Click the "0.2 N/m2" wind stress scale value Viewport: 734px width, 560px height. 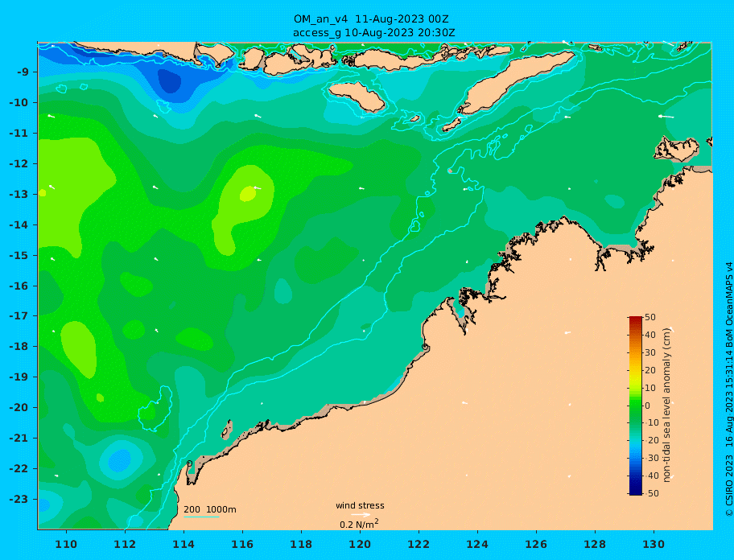[x=359, y=524]
